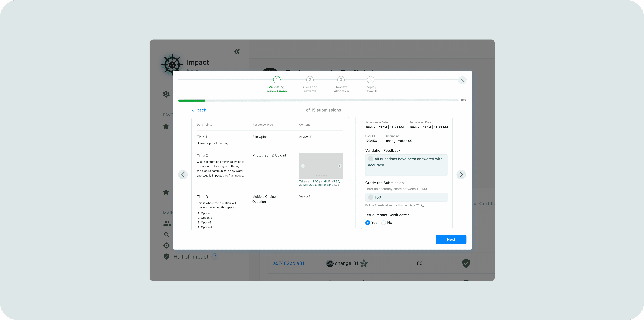
Task: Click the Hall of Impact shield icon
Action: click(166, 257)
